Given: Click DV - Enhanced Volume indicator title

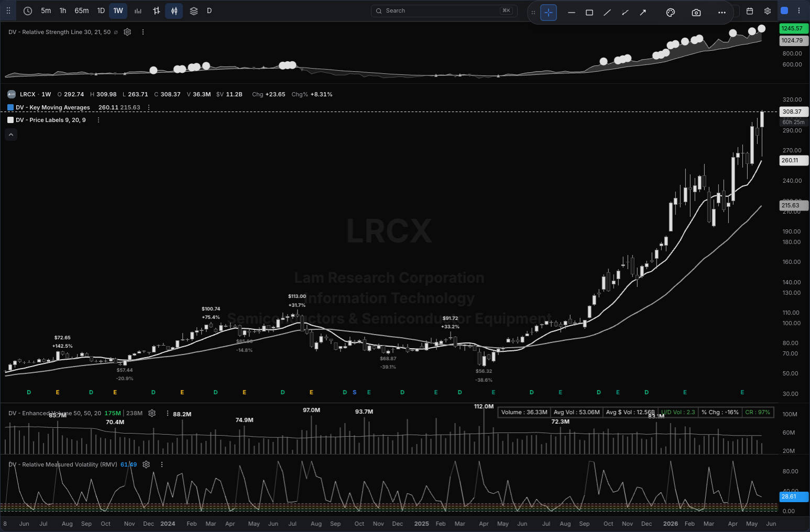Looking at the screenshot, I should (x=55, y=413).
